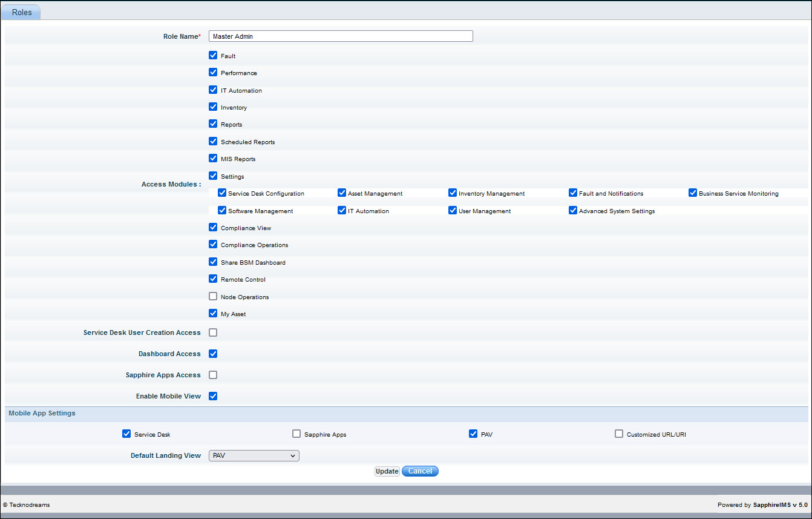Uncheck Service Desk Configuration setting
Viewport: 812px width, 519px height.
[222, 193]
